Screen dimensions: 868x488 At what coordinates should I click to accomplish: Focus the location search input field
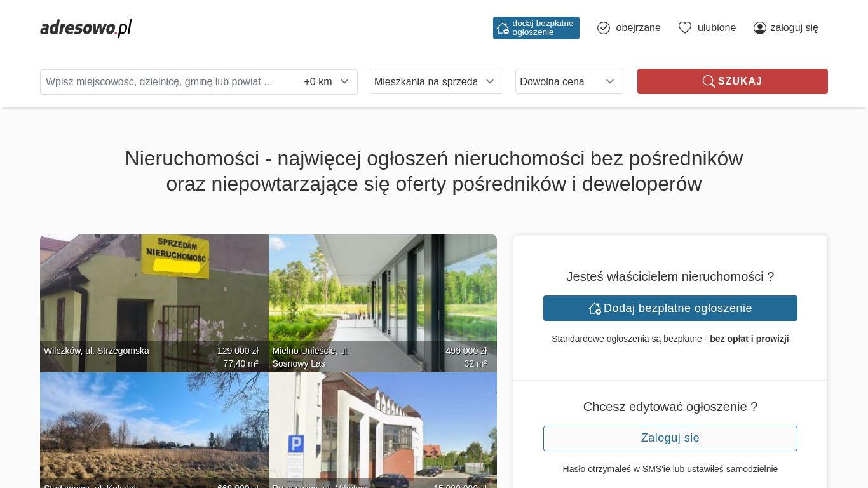click(168, 82)
